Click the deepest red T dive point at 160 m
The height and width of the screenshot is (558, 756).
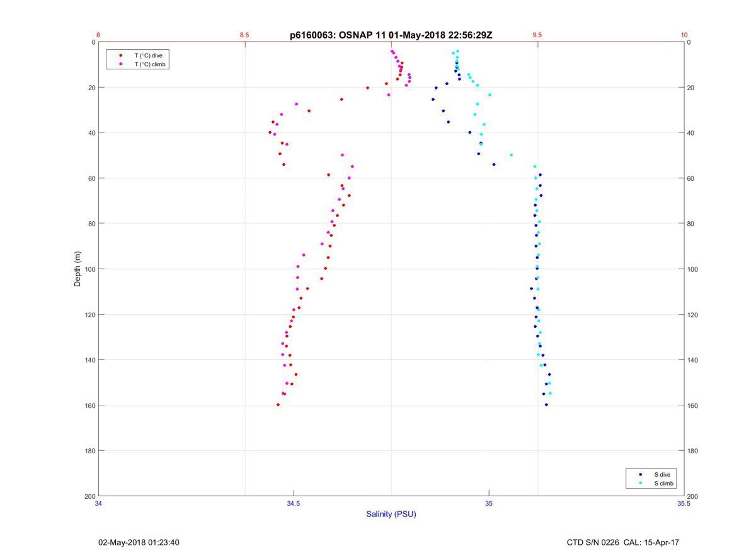click(278, 405)
